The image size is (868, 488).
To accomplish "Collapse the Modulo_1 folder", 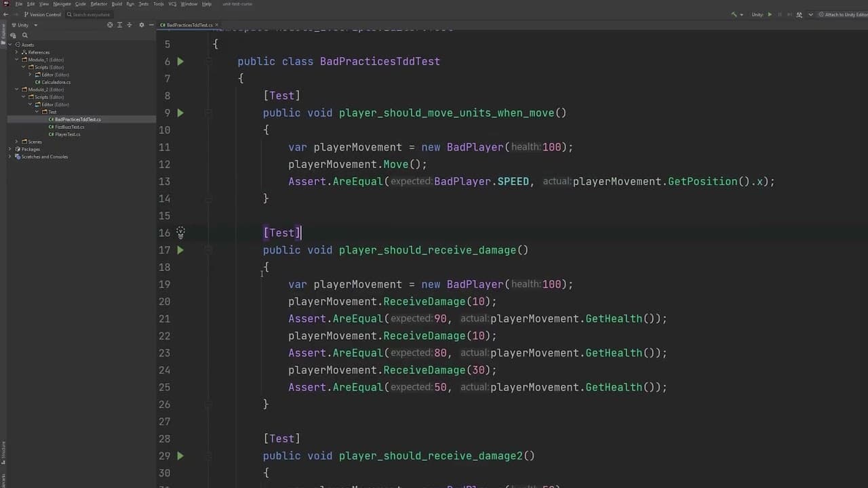I will coord(17,60).
